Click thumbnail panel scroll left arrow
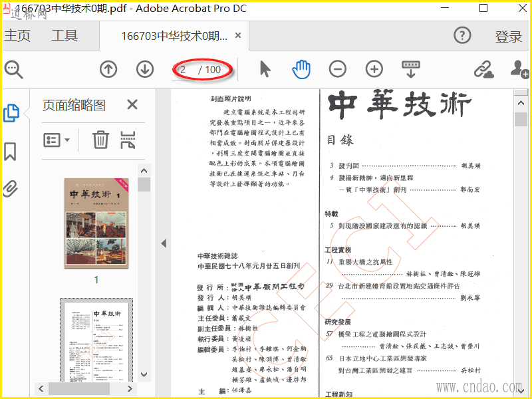532x399 pixels. pyautogui.click(x=41, y=388)
